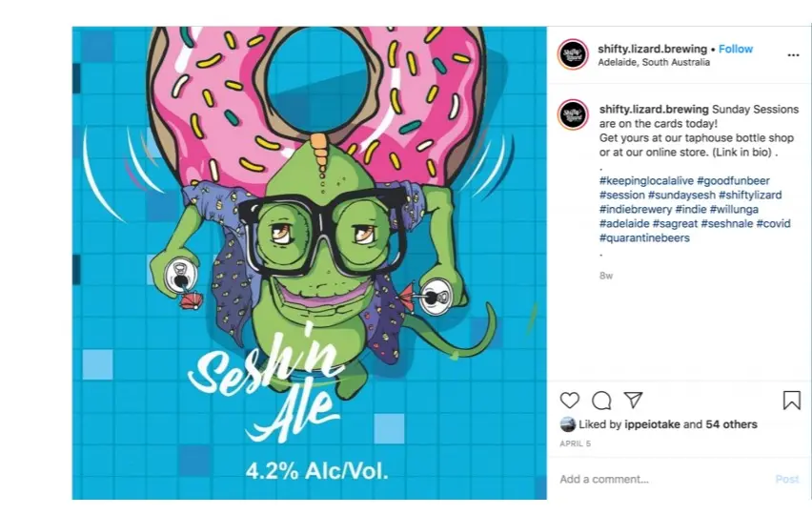Show the list of 54 others who liked
Image resolution: width=812 pixels, height=515 pixels.
tap(731, 424)
